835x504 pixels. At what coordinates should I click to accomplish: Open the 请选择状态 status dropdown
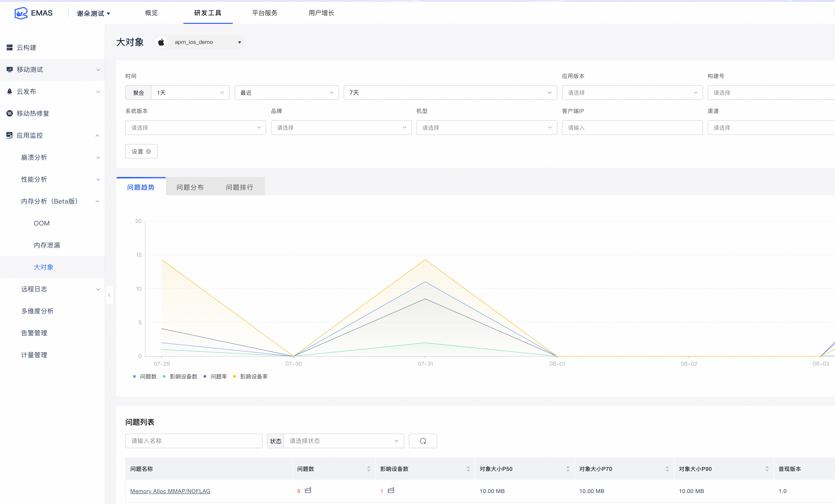point(344,441)
